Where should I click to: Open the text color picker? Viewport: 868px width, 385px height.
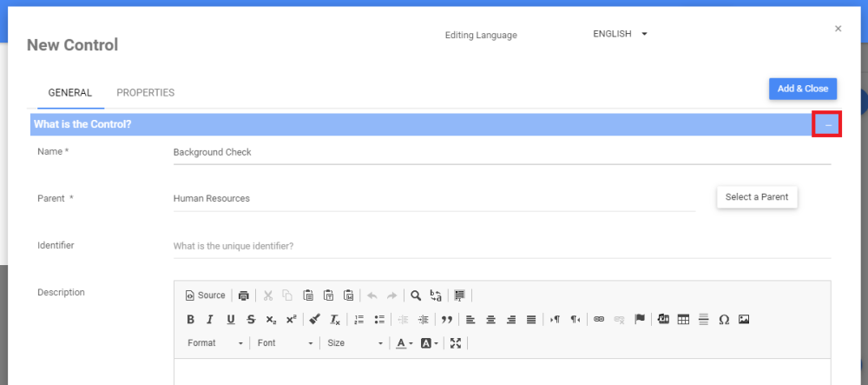(x=404, y=343)
